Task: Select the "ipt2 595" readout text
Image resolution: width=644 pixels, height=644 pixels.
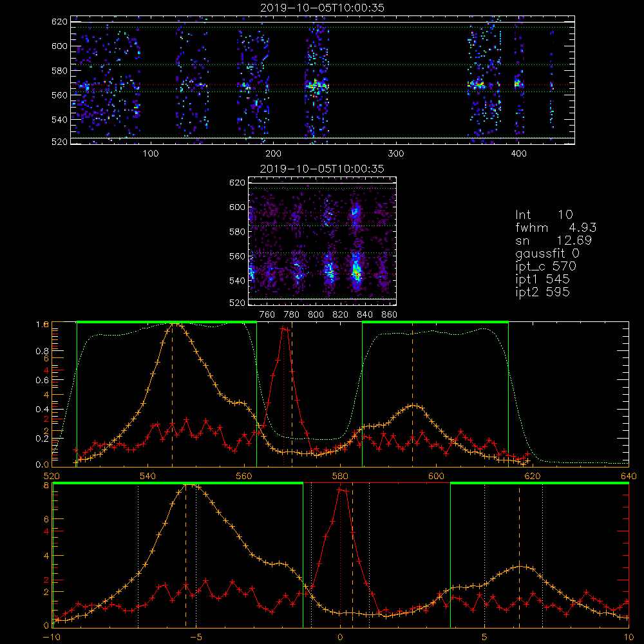Action: [542, 292]
